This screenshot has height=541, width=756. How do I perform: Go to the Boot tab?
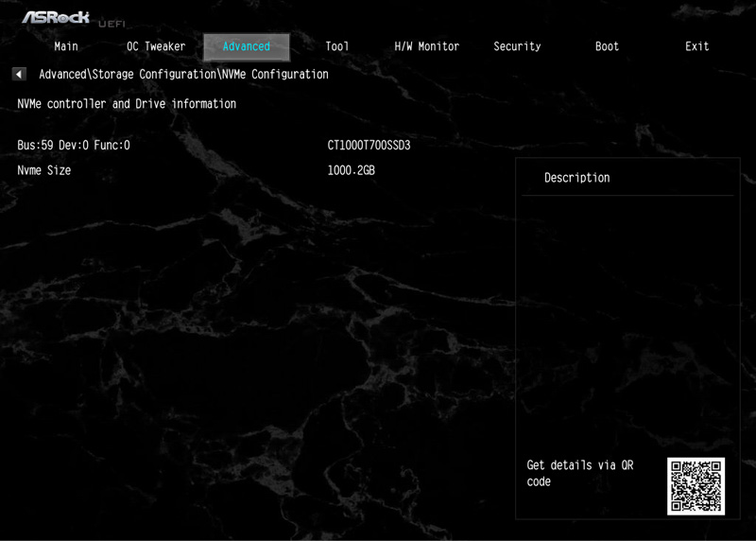click(x=607, y=46)
